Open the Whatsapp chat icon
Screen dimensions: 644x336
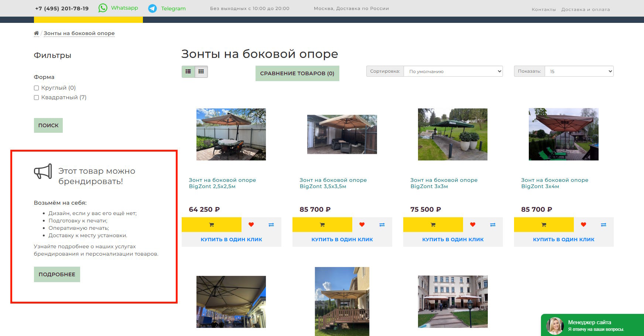coord(103,8)
